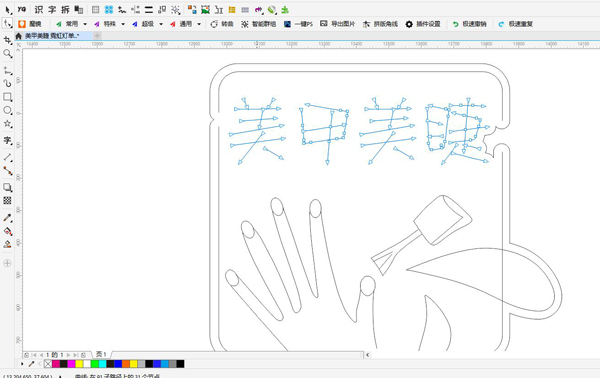This screenshot has width=600, height=378.
Task: Click the 通用 general tools button
Action: click(x=181, y=24)
